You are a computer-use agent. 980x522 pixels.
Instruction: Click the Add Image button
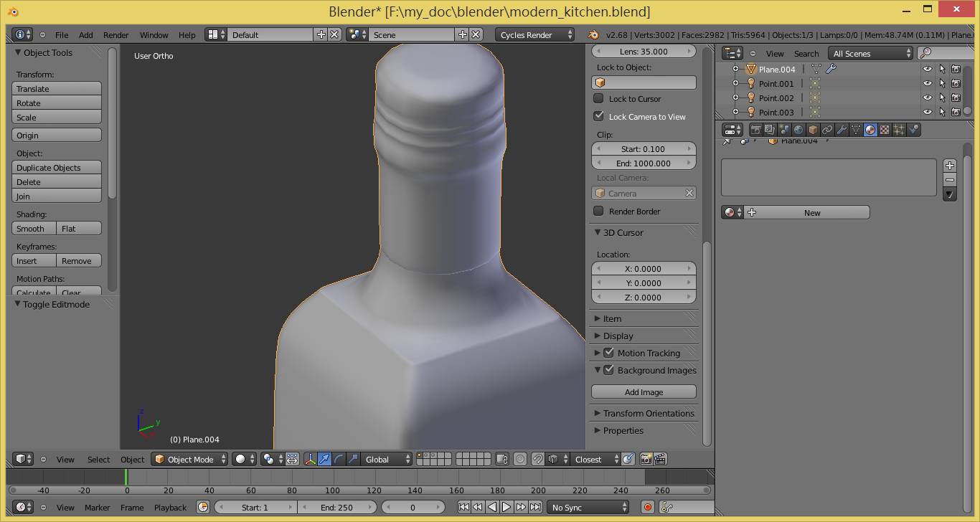point(644,391)
